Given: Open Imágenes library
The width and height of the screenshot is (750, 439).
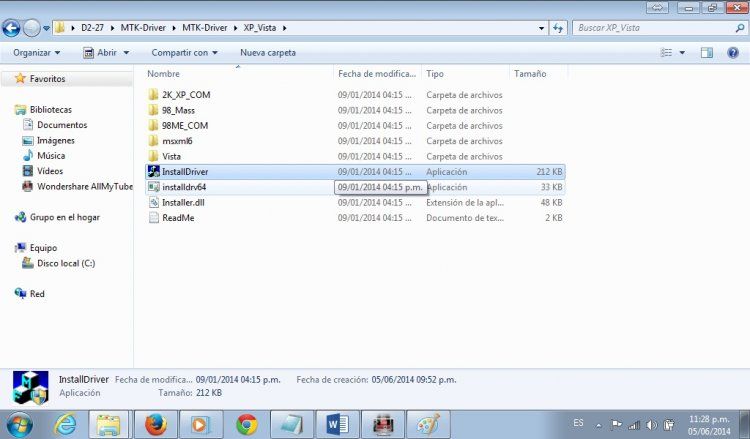Looking at the screenshot, I should 56,140.
